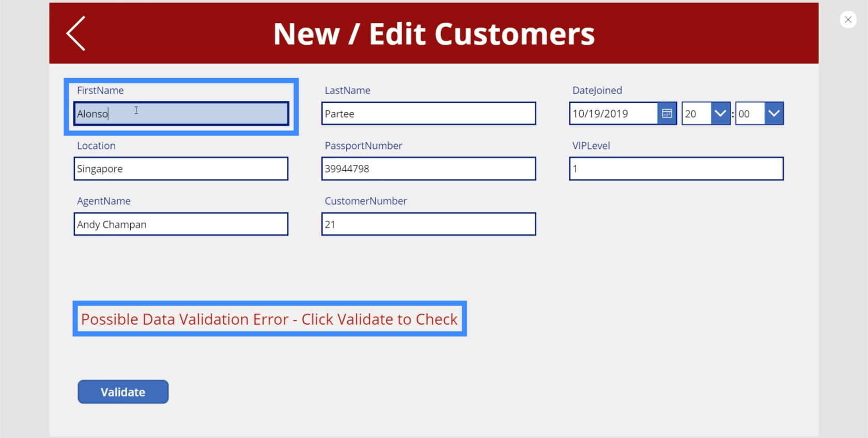Click the Validate button

[123, 392]
